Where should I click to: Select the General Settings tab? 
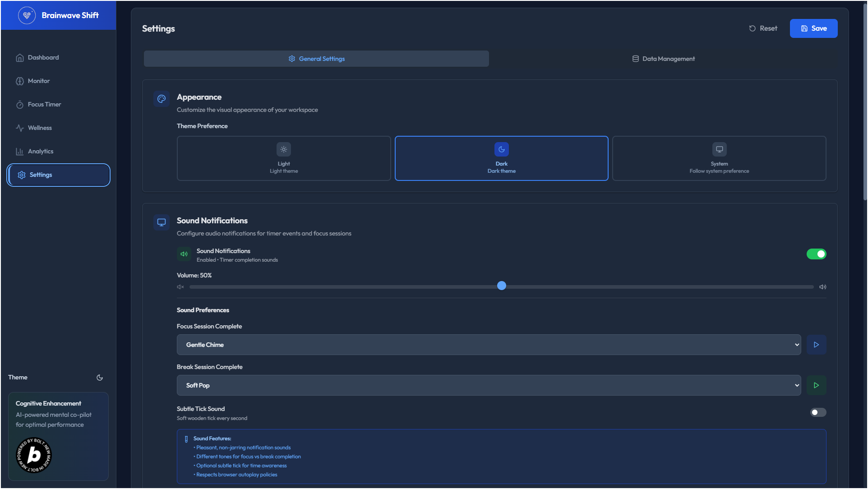point(316,59)
